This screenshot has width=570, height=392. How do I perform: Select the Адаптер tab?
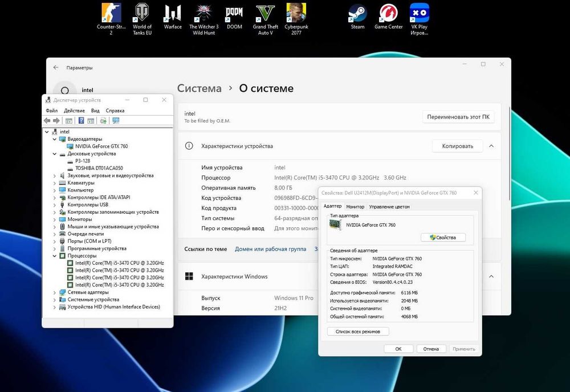(333, 206)
